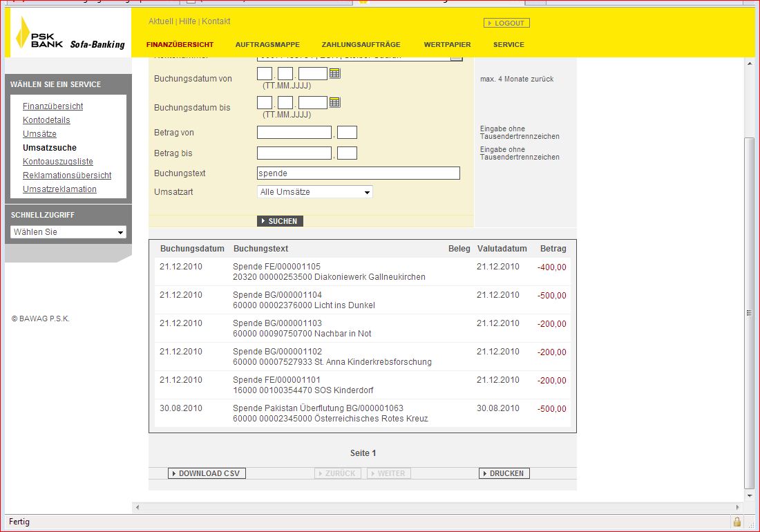Click the Hilfe link in header
This screenshot has width=760, height=532.
tap(187, 21)
